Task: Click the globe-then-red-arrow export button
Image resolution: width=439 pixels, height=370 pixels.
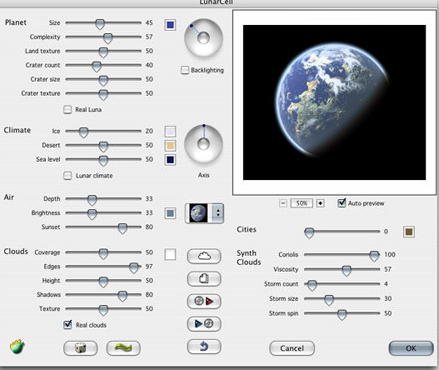Action: [204, 301]
